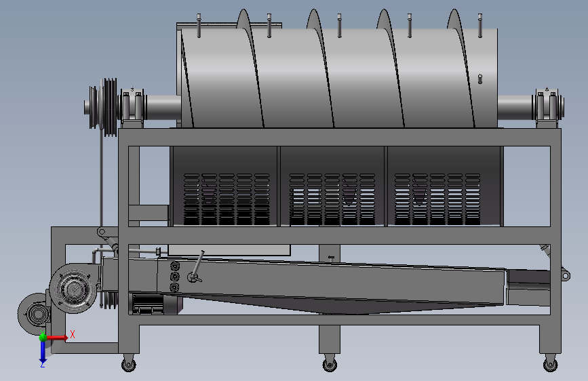Select the top horizontal beam of the frame
This screenshot has width=588, height=381.
pos(339,137)
